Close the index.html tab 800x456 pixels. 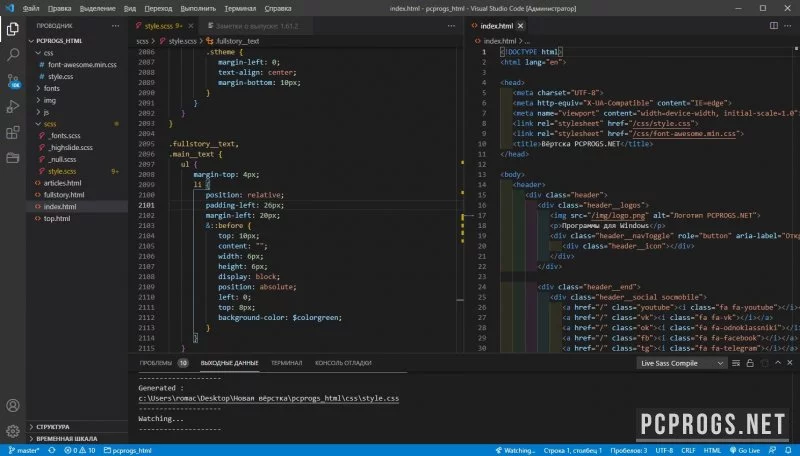coord(520,26)
